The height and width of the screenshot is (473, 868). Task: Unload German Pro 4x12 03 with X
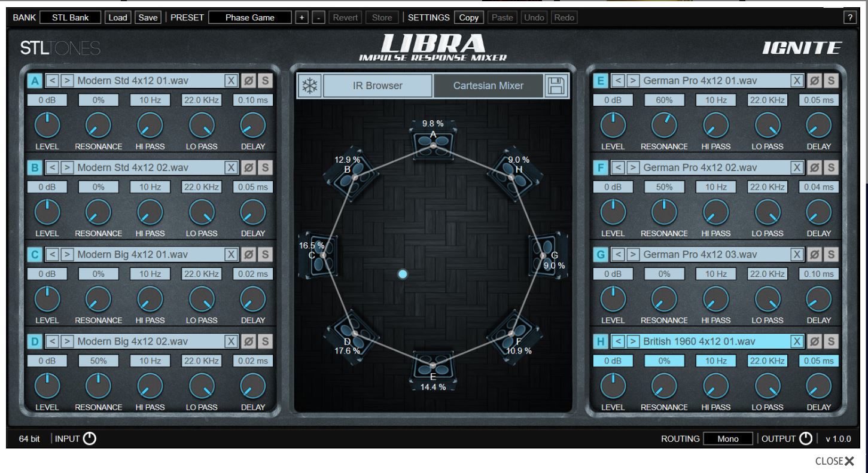pos(797,255)
